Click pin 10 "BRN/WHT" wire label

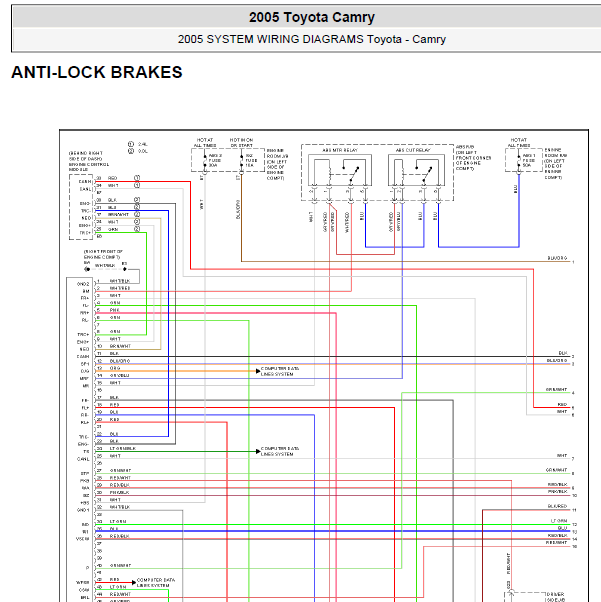point(120,346)
